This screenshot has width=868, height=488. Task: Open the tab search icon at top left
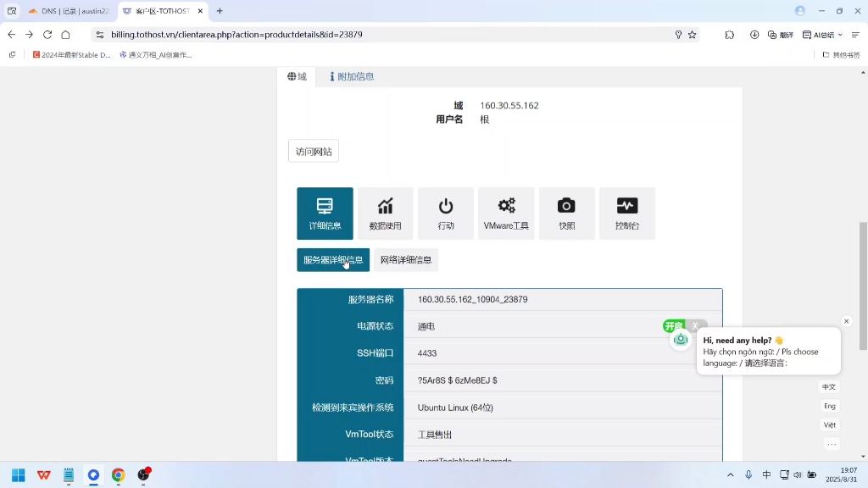12,10
